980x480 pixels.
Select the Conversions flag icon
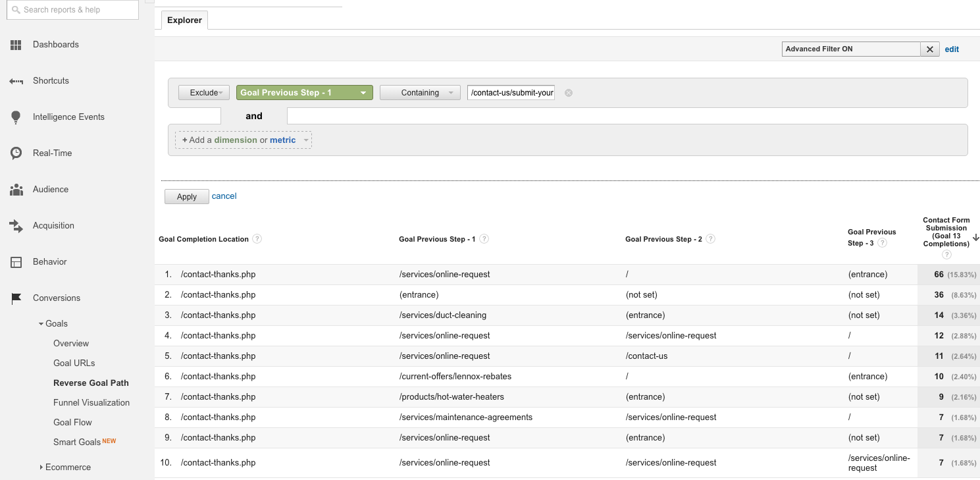(x=16, y=298)
